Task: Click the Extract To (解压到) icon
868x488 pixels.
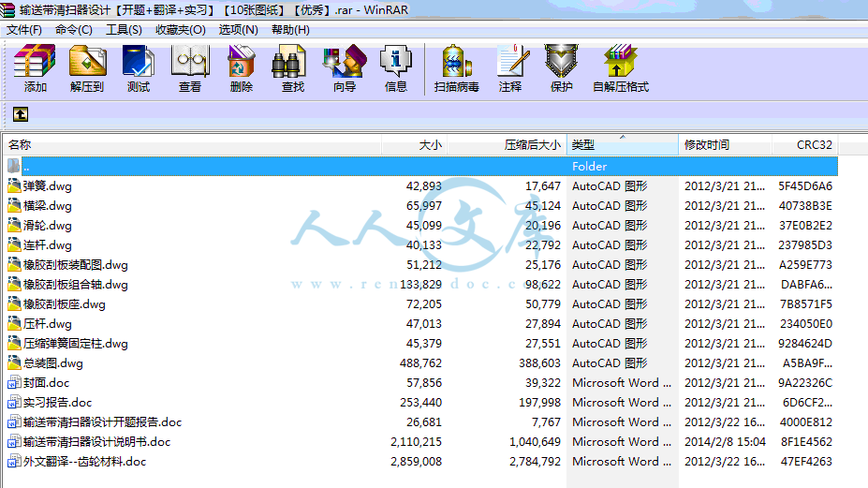Action: 87,61
